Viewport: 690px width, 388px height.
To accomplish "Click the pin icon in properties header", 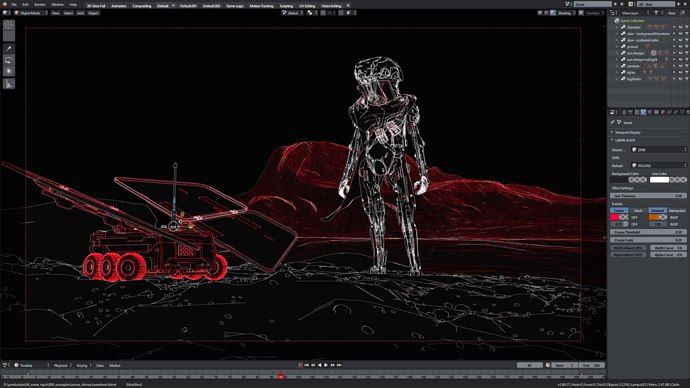I will [613, 122].
